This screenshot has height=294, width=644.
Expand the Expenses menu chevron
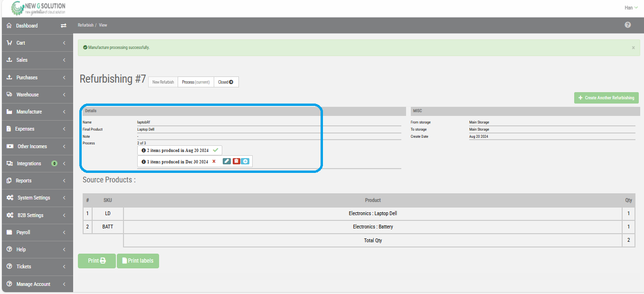tap(64, 129)
